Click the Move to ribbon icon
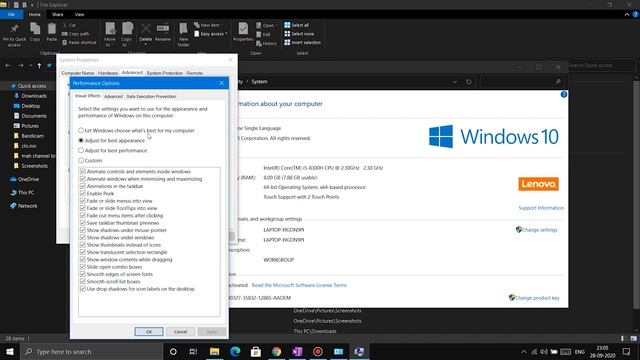The height and width of the screenshot is (360, 640). (110, 34)
